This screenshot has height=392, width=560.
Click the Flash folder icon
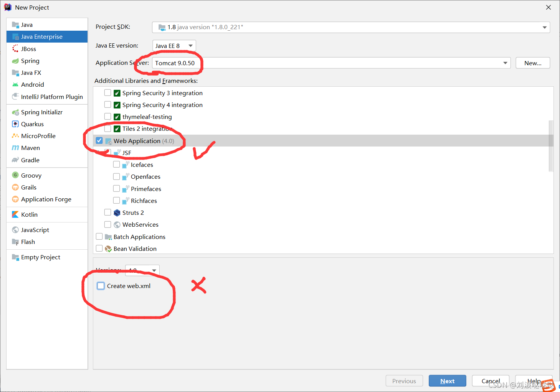[15, 242]
